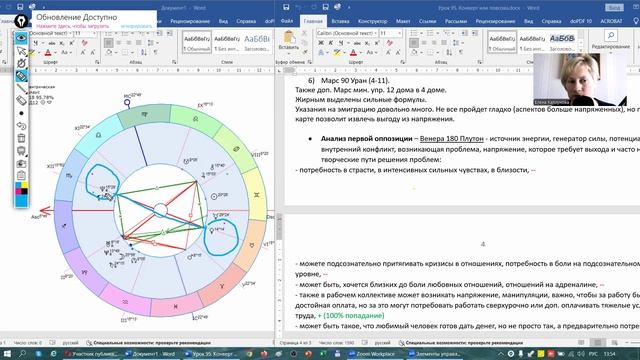Choose the pen drawing tool in annotation toolbar
Viewport: 640px width, 360px height.
[x=21, y=63]
